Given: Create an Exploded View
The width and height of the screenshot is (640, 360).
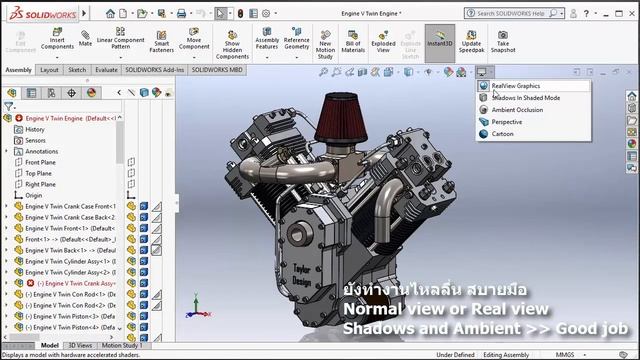Looking at the screenshot, I should pos(383,42).
